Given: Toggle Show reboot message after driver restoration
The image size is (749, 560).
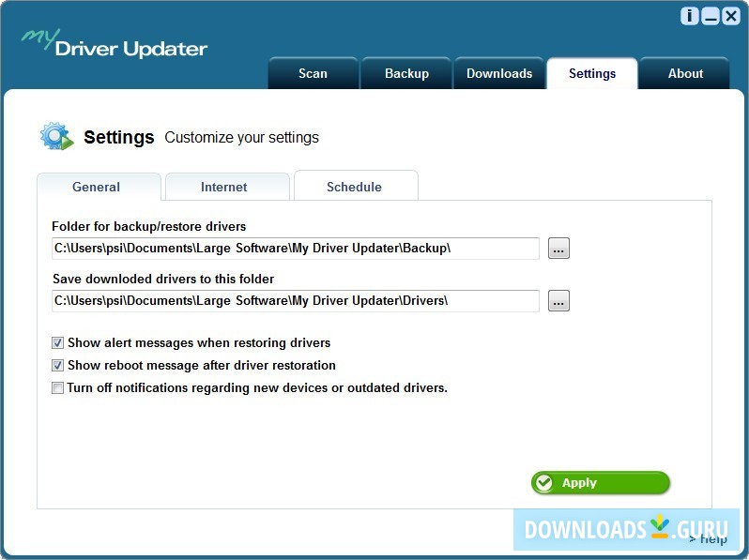Looking at the screenshot, I should click(x=57, y=365).
